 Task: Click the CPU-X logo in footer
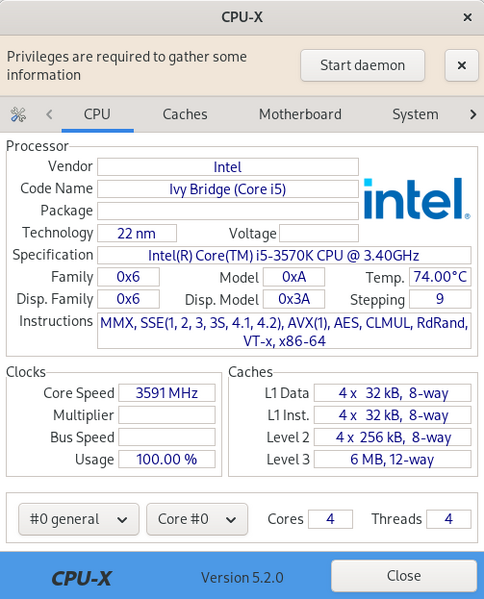point(81,578)
